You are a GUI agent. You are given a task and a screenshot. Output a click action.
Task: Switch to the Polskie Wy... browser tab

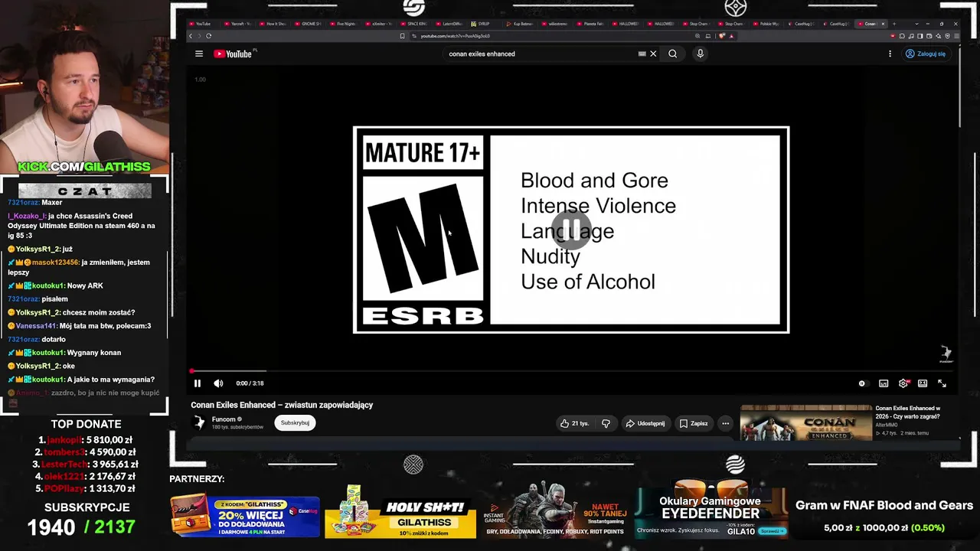point(767,24)
